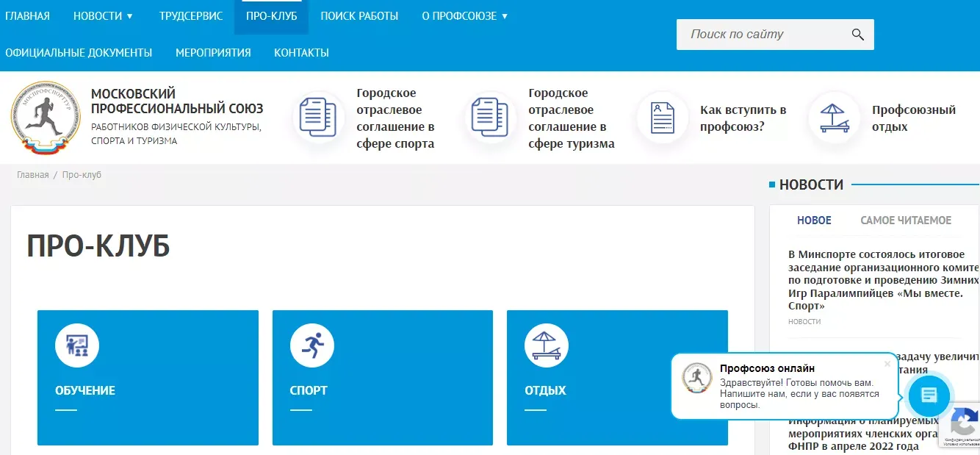Click the новости category tag under article

click(x=804, y=321)
